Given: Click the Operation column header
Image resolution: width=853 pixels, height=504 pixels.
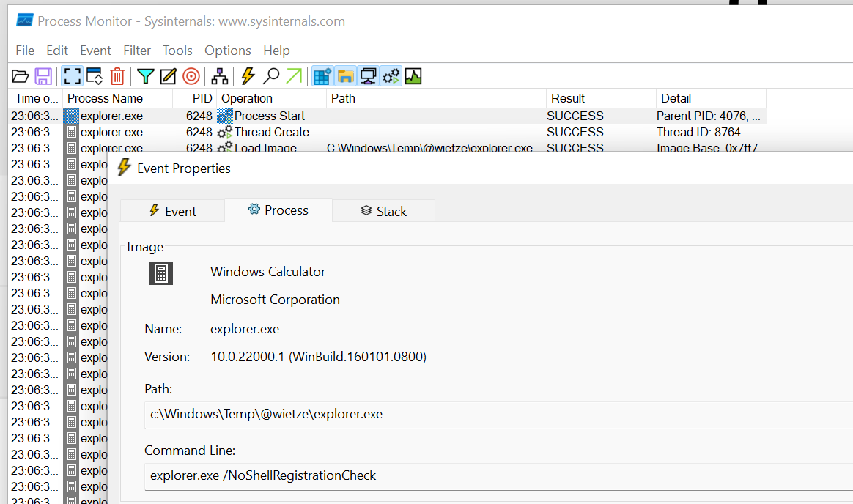Looking at the screenshot, I should tap(271, 98).
